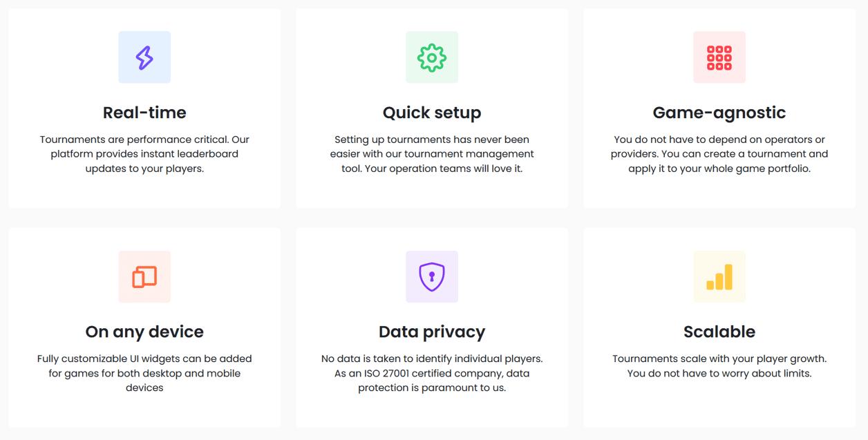
Task: Select the Data privacy heading
Action: (432, 332)
